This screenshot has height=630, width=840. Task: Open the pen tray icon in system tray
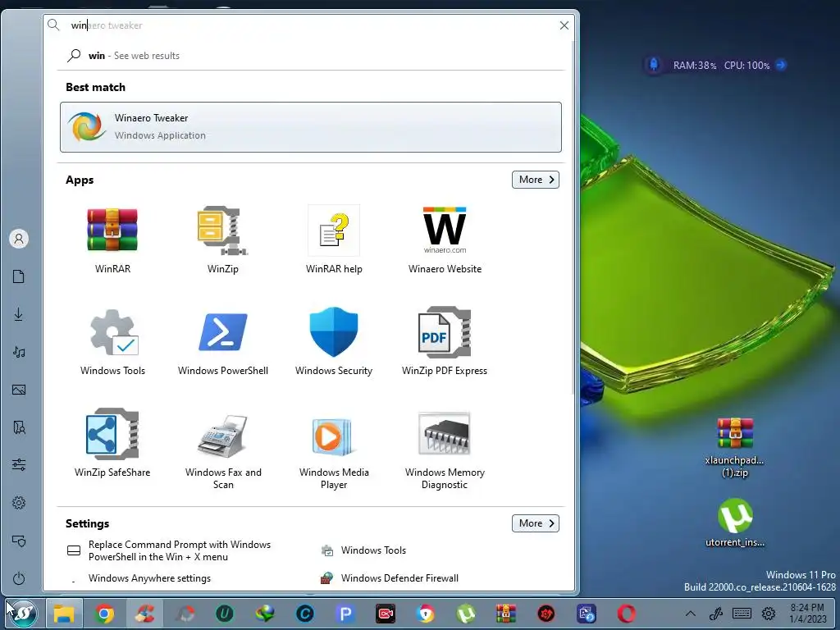[x=716, y=614]
